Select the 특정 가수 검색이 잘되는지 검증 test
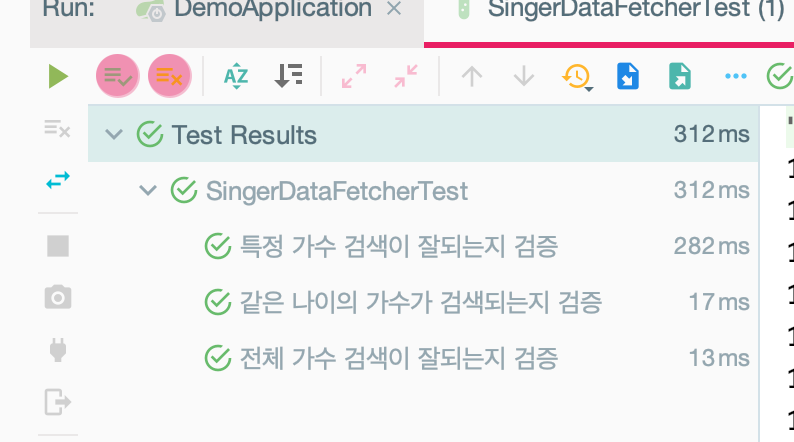 399,247
